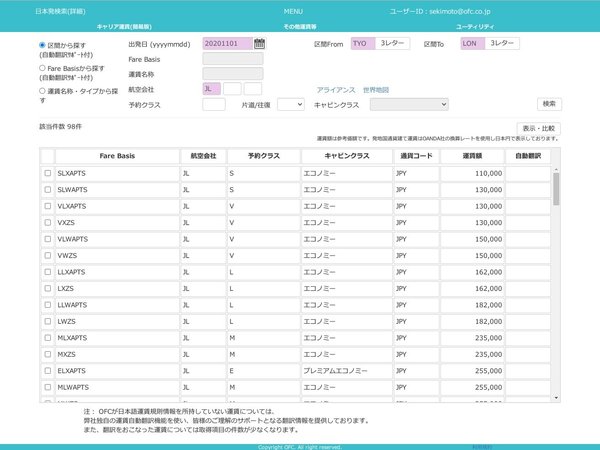This screenshot has width=600, height=450.
Task: Tick the checkbox for LXZS row
Action: pyautogui.click(x=47, y=288)
